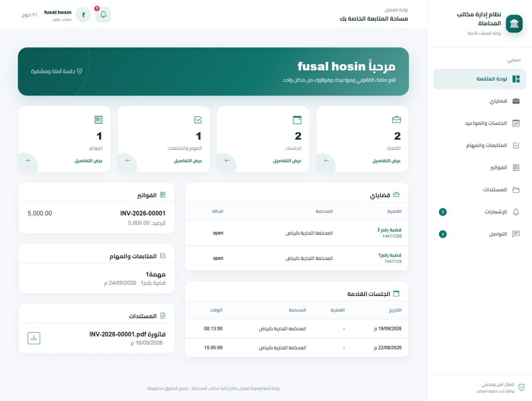This screenshot has height=401, width=532.
Task: Click عرض التفاصيل on المهام والمتابعات card
Action: (188, 161)
